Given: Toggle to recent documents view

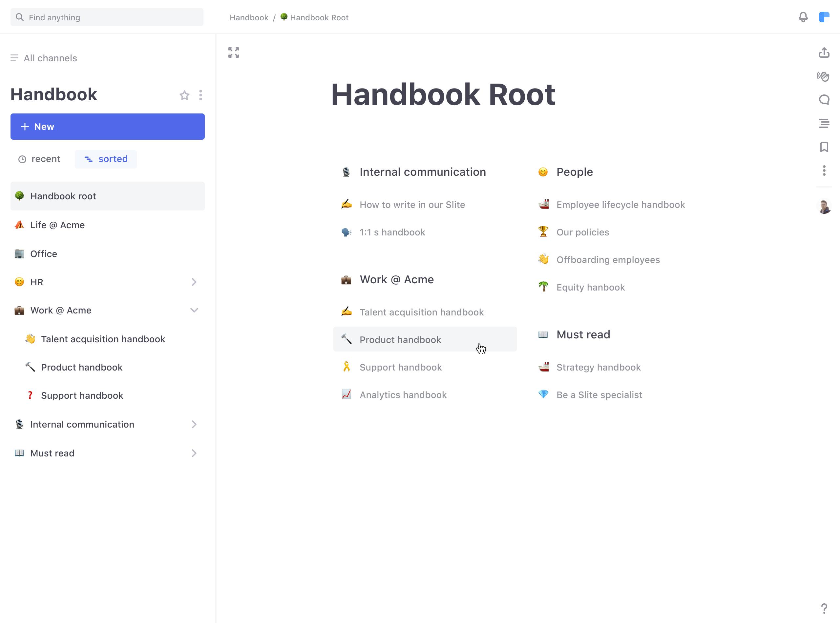Looking at the screenshot, I should (40, 159).
